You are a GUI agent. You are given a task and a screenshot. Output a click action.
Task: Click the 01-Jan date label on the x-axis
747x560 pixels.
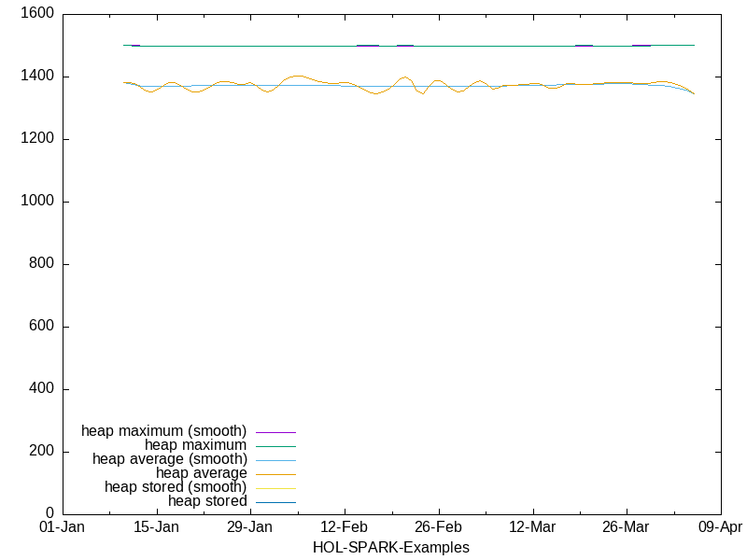click(x=63, y=528)
